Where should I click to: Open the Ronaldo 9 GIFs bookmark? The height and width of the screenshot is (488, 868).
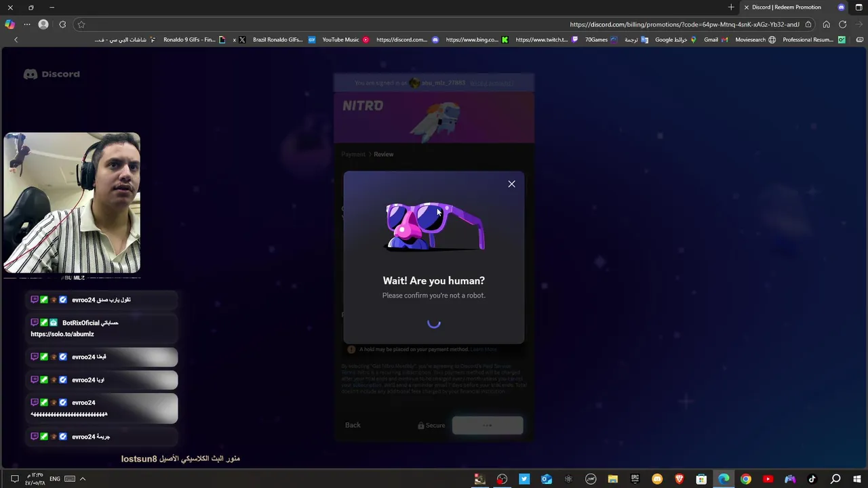(194, 40)
